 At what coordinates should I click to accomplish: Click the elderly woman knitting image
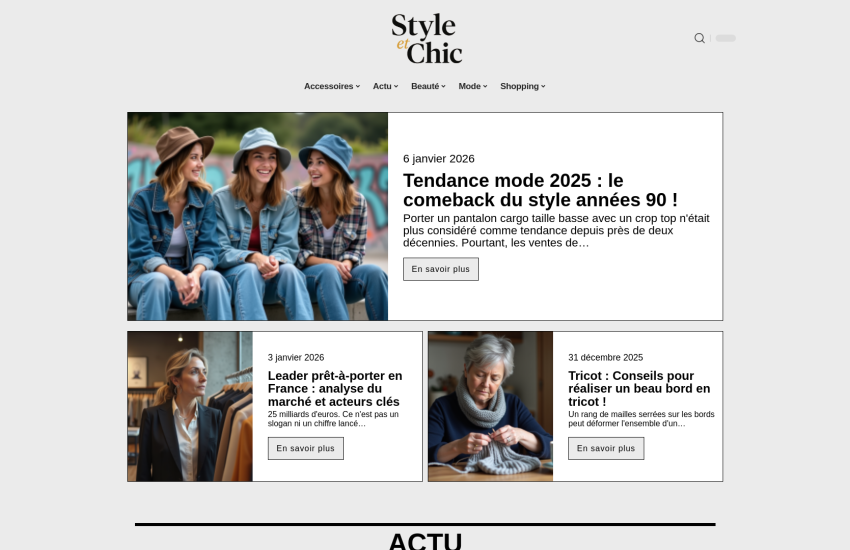[x=490, y=406]
